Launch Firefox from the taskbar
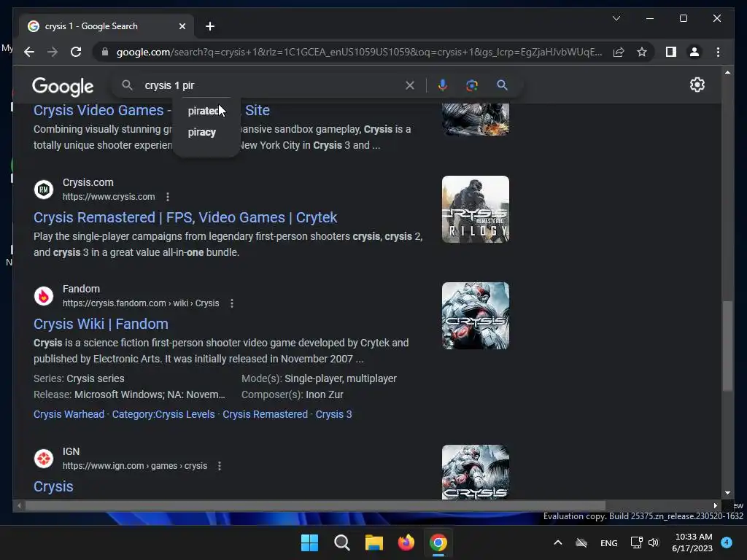Screen dimensions: 747x560 click(x=406, y=542)
